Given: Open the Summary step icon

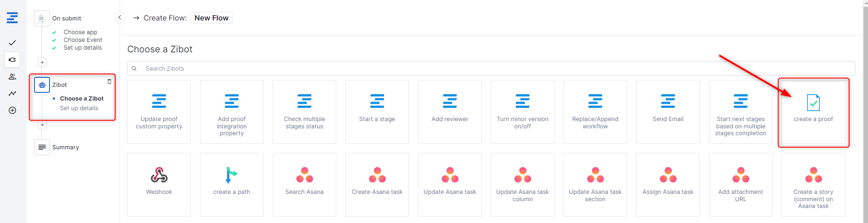Looking at the screenshot, I should tap(42, 147).
